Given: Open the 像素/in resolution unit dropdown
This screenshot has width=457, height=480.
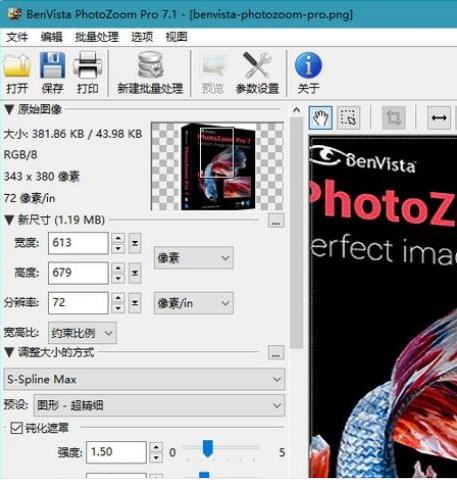Looking at the screenshot, I should 193,303.
